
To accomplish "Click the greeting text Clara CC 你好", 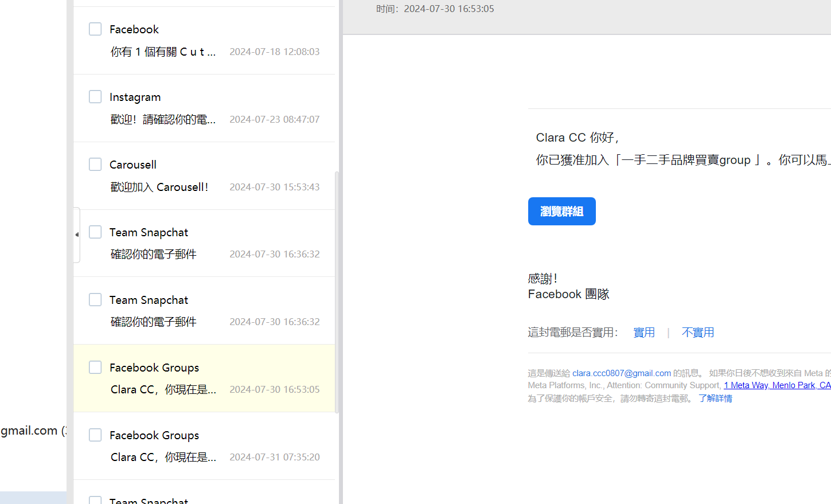I will (x=578, y=138).
